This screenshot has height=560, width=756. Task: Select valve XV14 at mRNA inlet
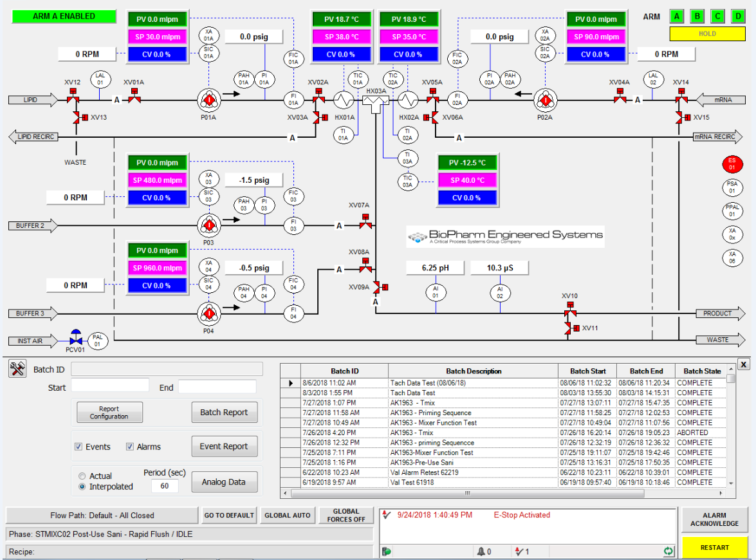(681, 96)
